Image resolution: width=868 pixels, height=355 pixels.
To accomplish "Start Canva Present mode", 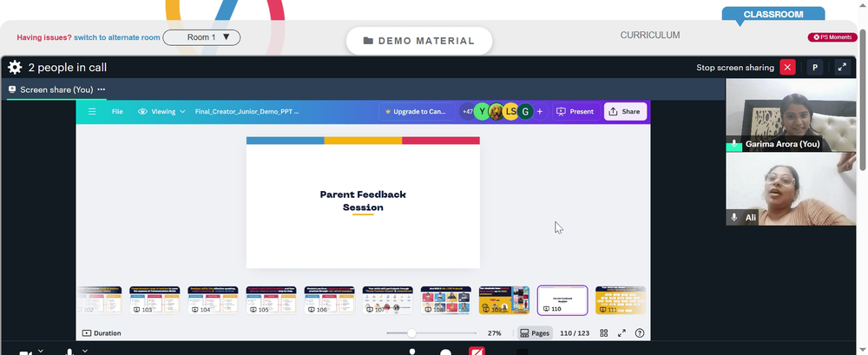I will [575, 111].
